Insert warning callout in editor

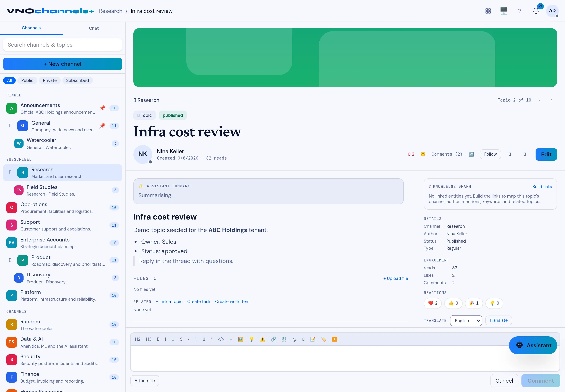click(x=262, y=339)
